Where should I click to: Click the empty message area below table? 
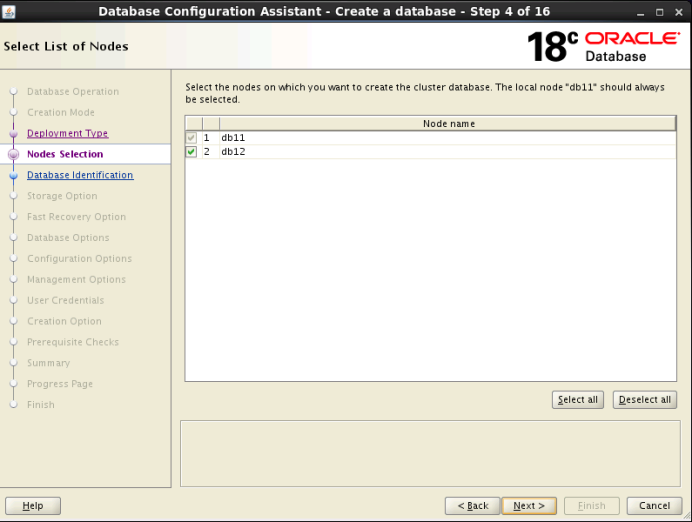point(430,454)
